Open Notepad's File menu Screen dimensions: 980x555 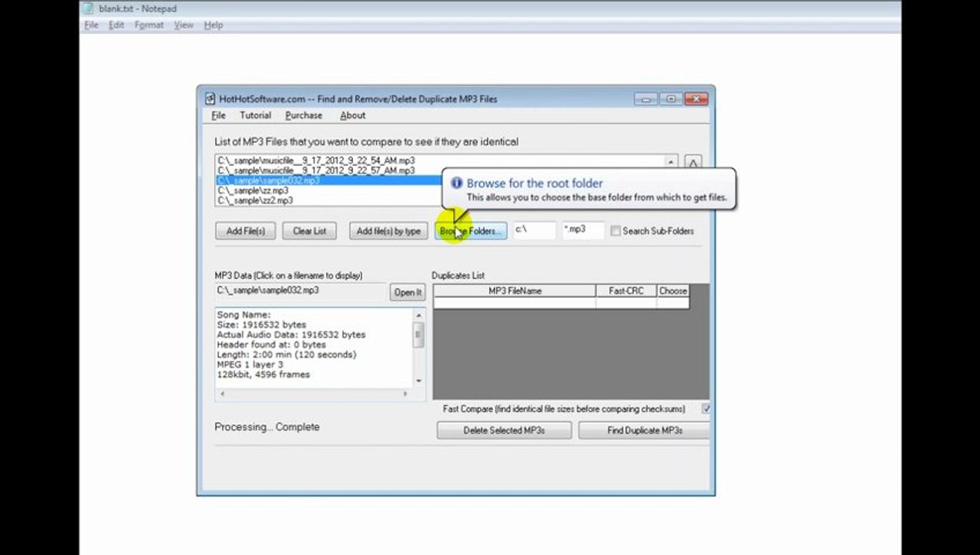[91, 25]
